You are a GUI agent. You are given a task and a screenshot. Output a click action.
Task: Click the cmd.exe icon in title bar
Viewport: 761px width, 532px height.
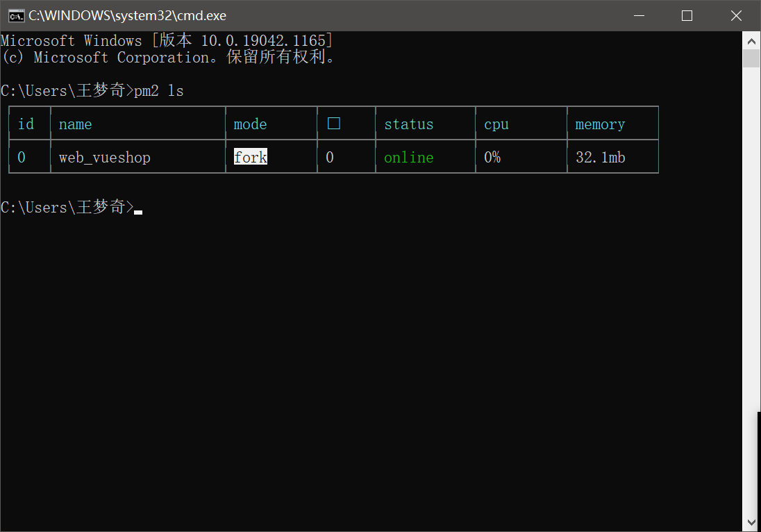pyautogui.click(x=16, y=15)
